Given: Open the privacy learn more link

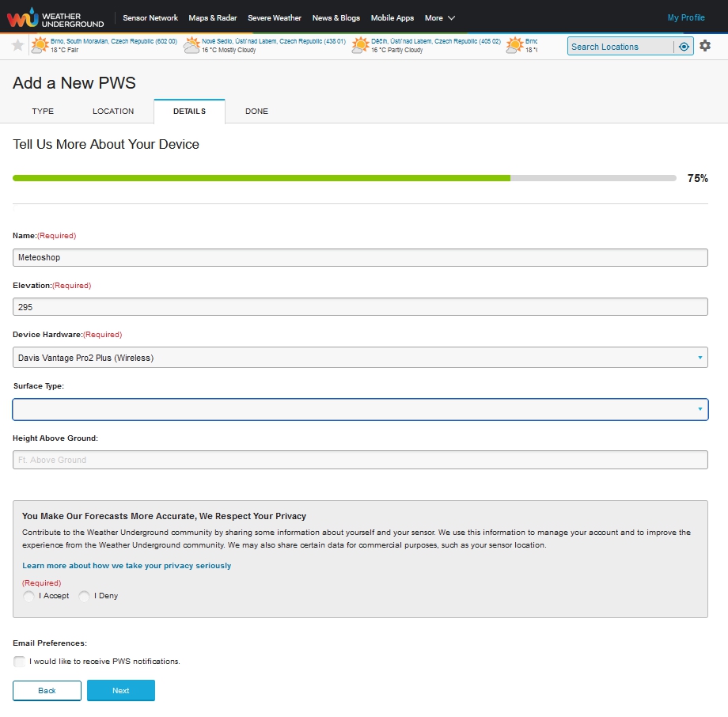Looking at the screenshot, I should [x=127, y=566].
